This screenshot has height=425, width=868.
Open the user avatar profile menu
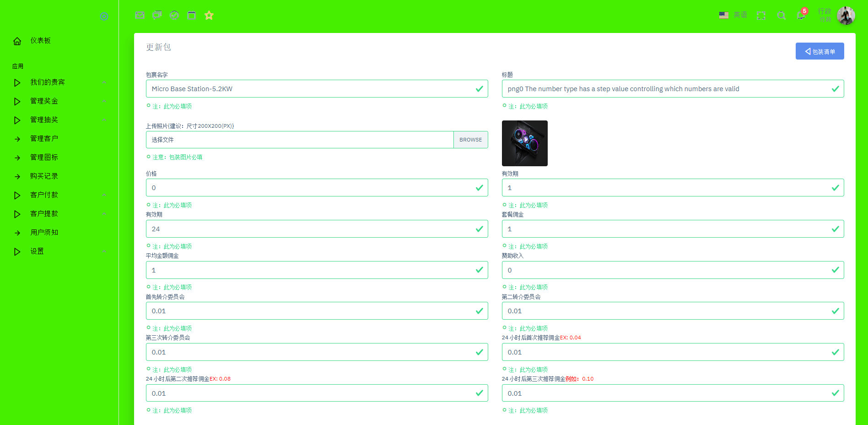pos(846,16)
